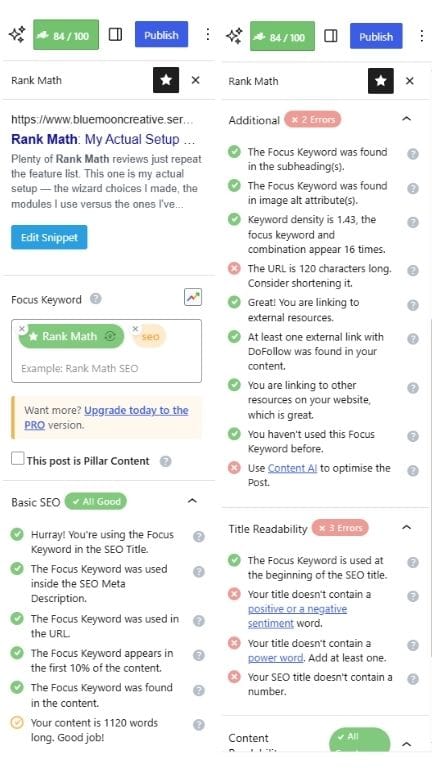Click Edit Snippet button
This screenshot has width=432, height=768.
[49, 238]
